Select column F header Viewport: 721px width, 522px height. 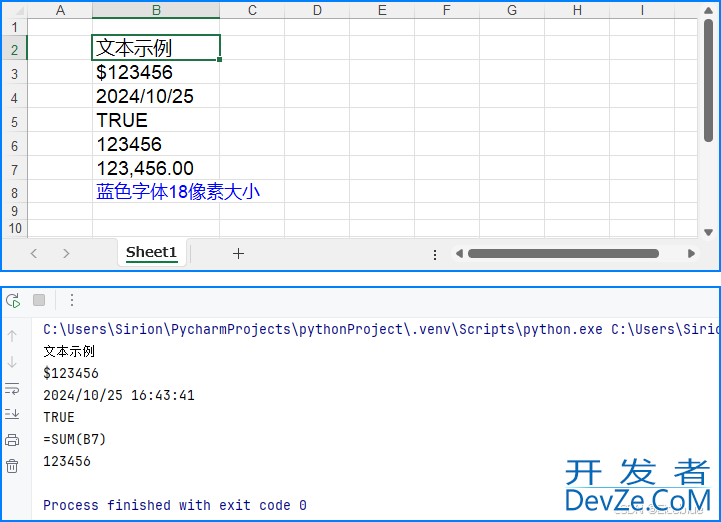pyautogui.click(x=447, y=10)
